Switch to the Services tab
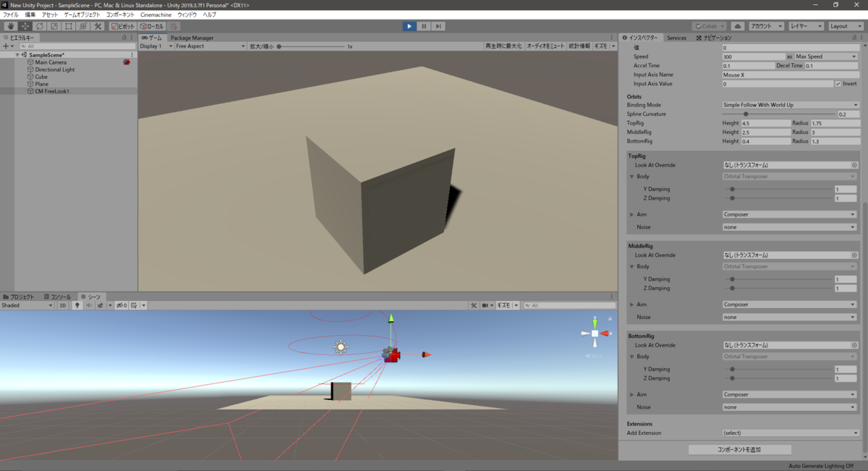This screenshot has height=471, width=868. (676, 38)
